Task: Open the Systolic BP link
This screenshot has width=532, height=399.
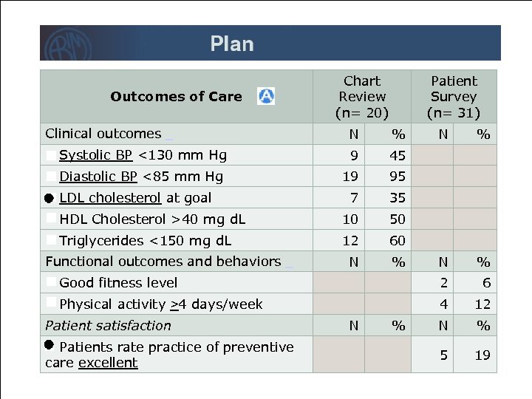Action: coord(96,155)
